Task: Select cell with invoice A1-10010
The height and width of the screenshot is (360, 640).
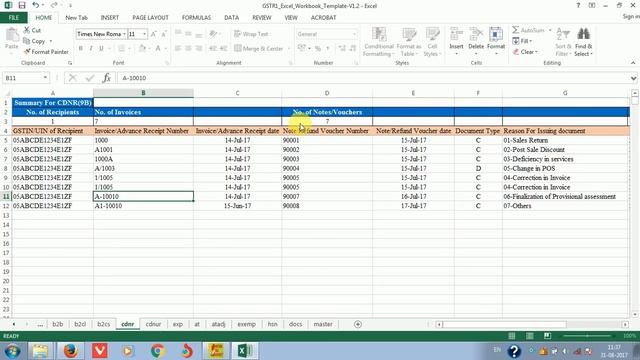Action: [x=143, y=206]
